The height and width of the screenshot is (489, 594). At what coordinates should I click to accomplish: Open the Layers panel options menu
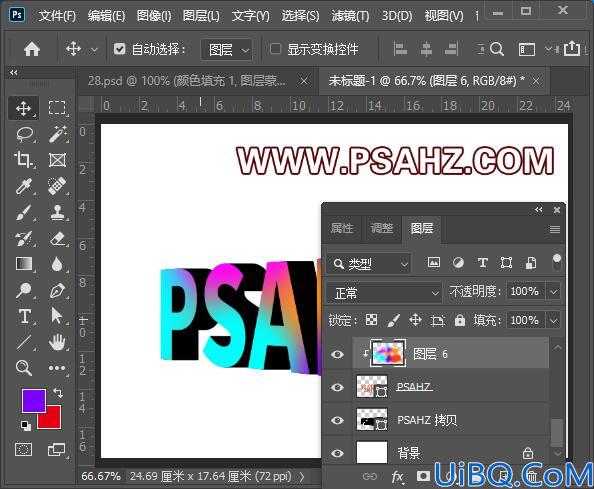[555, 229]
